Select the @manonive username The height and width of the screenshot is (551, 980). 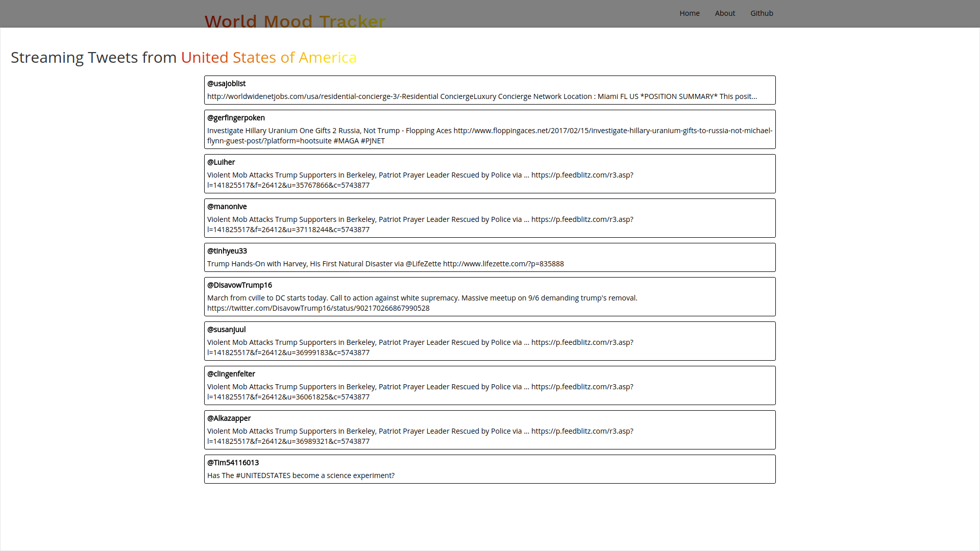[227, 207]
